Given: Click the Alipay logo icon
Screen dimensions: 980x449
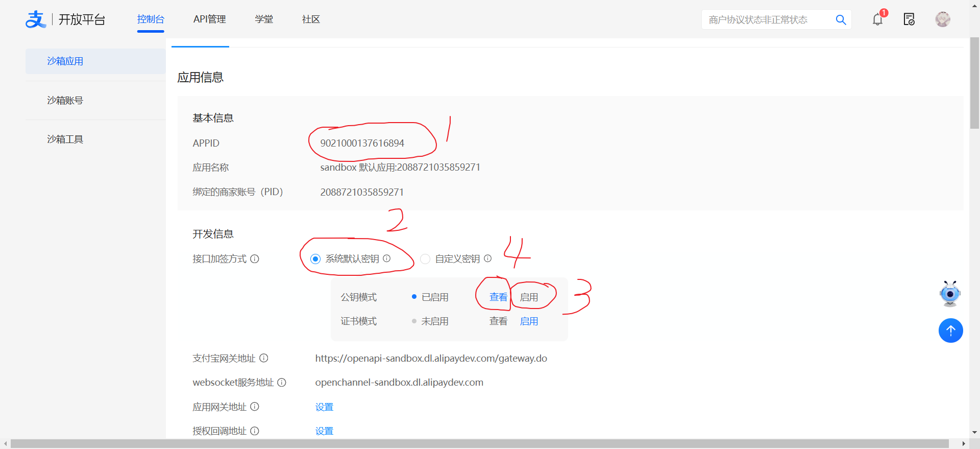Looking at the screenshot, I should [36, 19].
